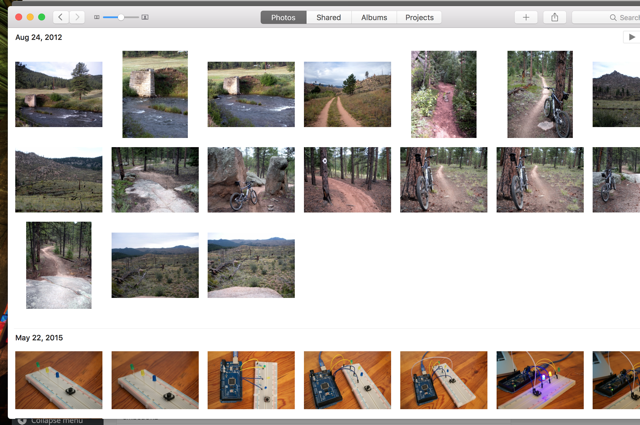
Task: Select the portrait granite slab trail photo
Action: (x=59, y=265)
